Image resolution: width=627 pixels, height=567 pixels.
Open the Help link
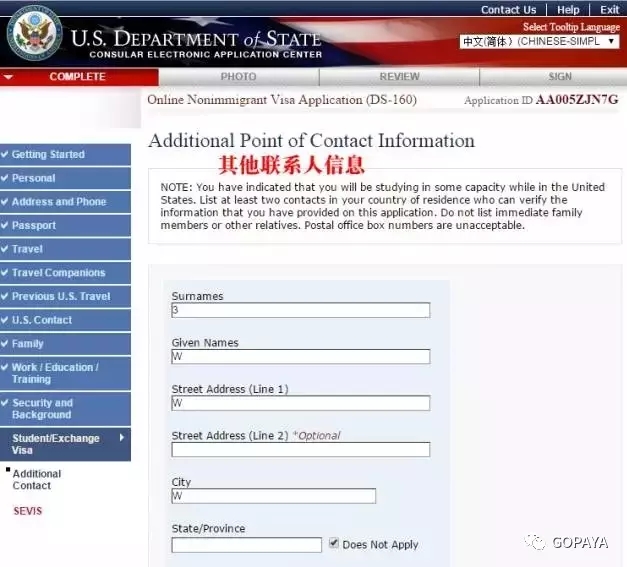click(x=568, y=10)
